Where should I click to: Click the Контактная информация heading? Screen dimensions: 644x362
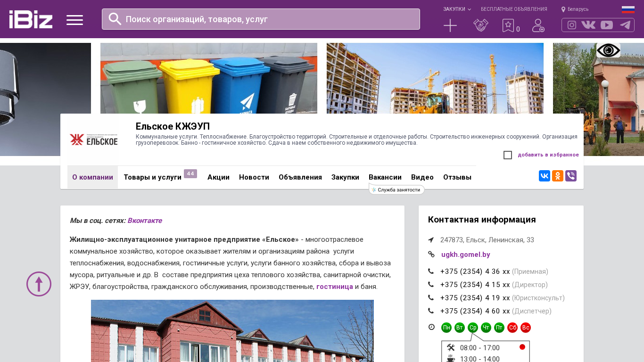pyautogui.click(x=482, y=220)
